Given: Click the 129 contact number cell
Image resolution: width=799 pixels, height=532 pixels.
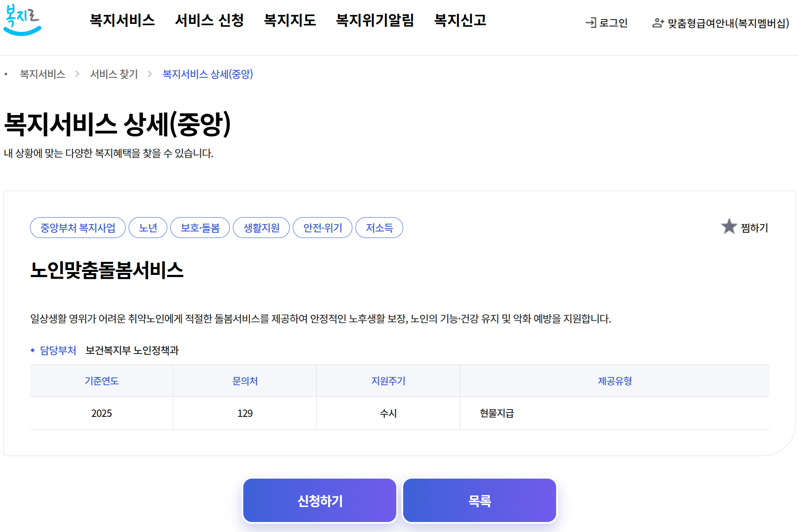Looking at the screenshot, I should pos(245,413).
